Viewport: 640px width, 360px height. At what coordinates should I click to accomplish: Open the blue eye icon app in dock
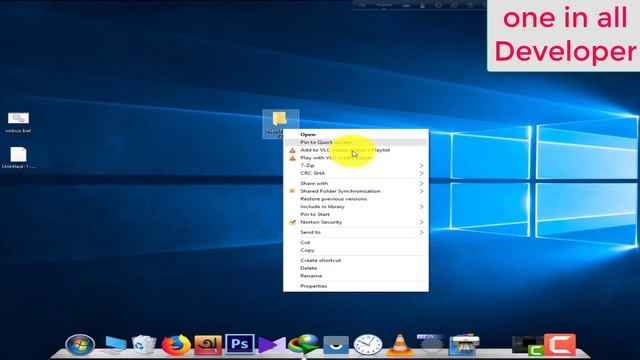coord(336,345)
